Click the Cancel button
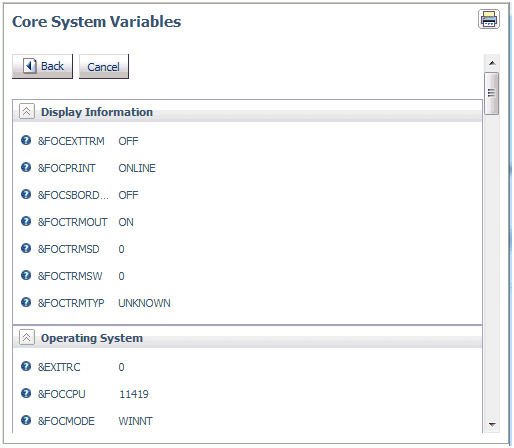 [104, 67]
